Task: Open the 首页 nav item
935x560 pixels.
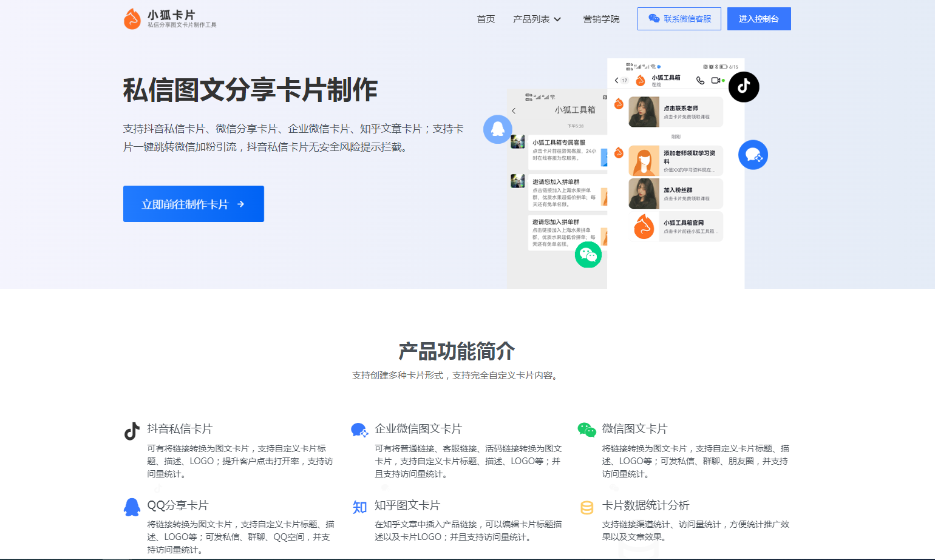Action: point(486,19)
